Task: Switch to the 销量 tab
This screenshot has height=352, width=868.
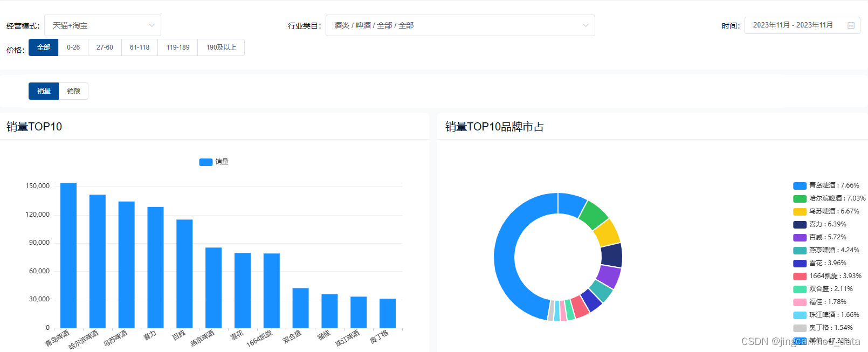Action: tap(44, 91)
